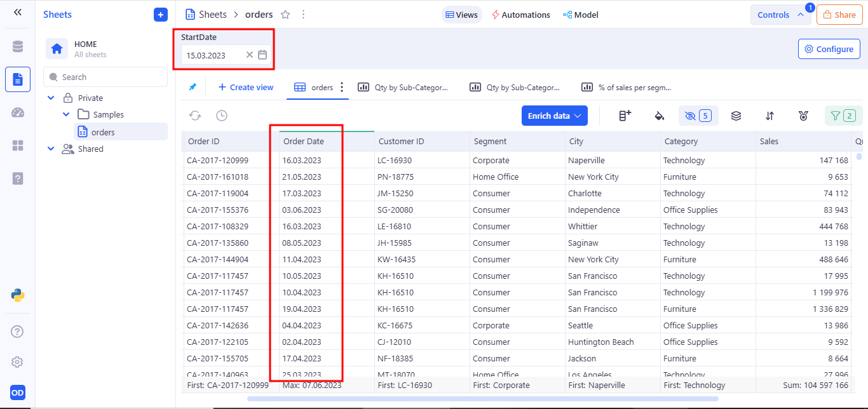The height and width of the screenshot is (409, 868).
Task: Open the Enrich data dropdown
Action: point(554,116)
